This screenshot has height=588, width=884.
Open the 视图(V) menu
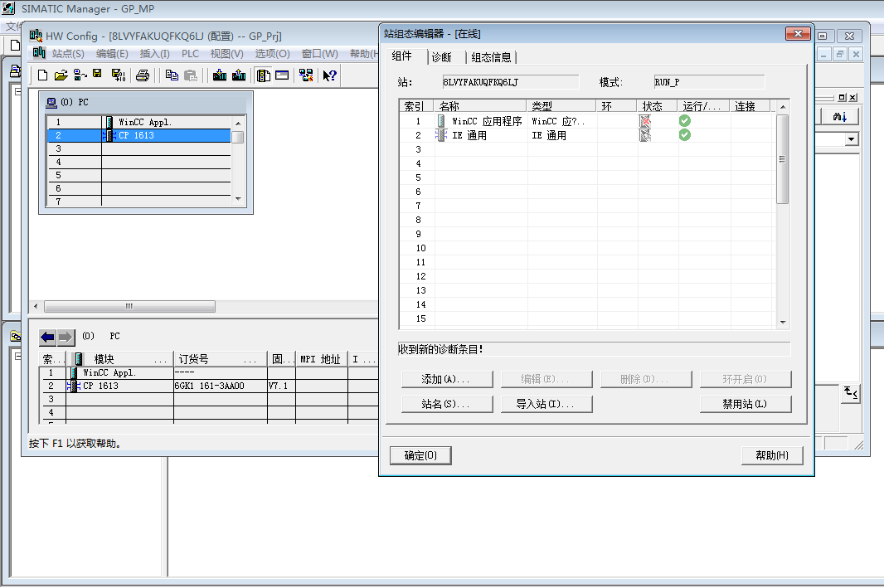coord(226,54)
